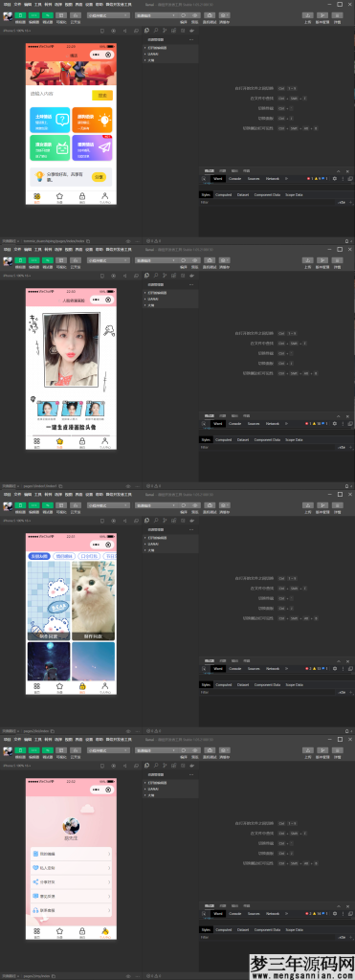Screen dimensions: 355x980
Task: Open the 小程序模式 dropdown in the home page window
Action: tap(109, 15)
